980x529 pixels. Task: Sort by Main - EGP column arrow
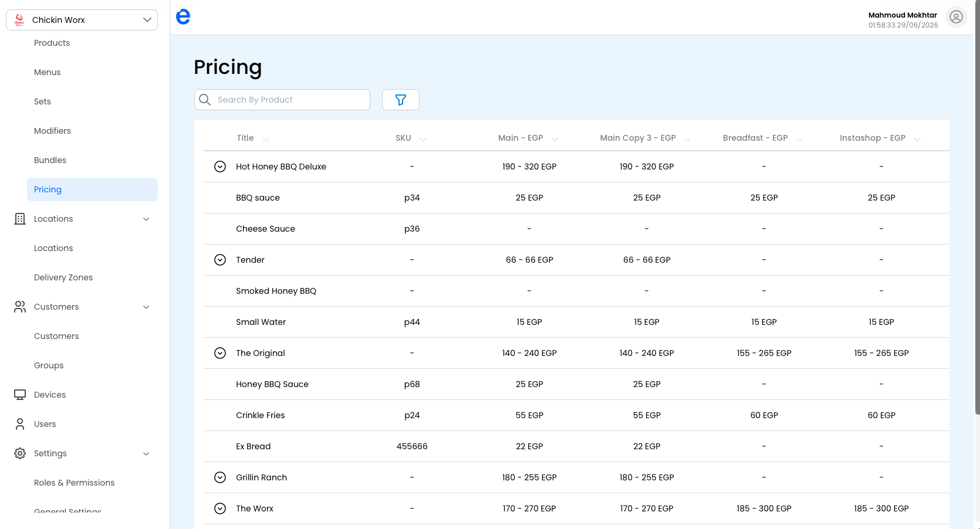(555, 139)
